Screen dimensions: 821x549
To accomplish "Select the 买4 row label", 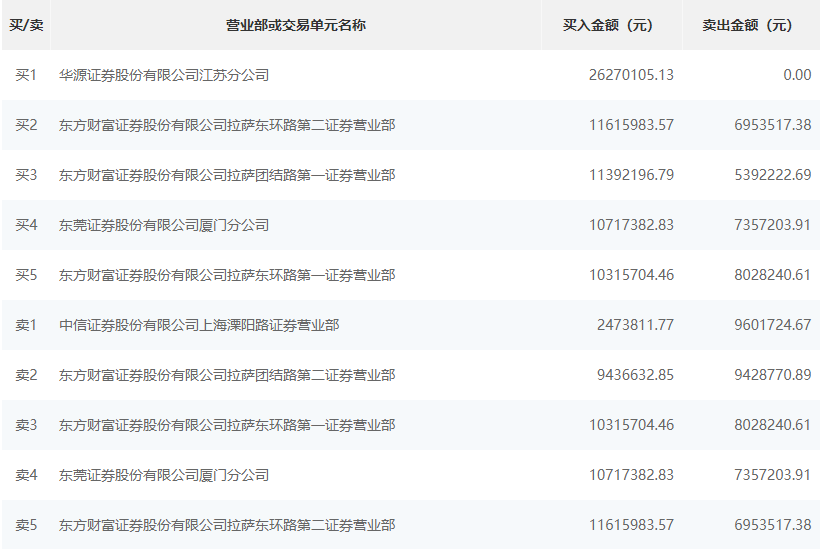I will (x=26, y=225).
